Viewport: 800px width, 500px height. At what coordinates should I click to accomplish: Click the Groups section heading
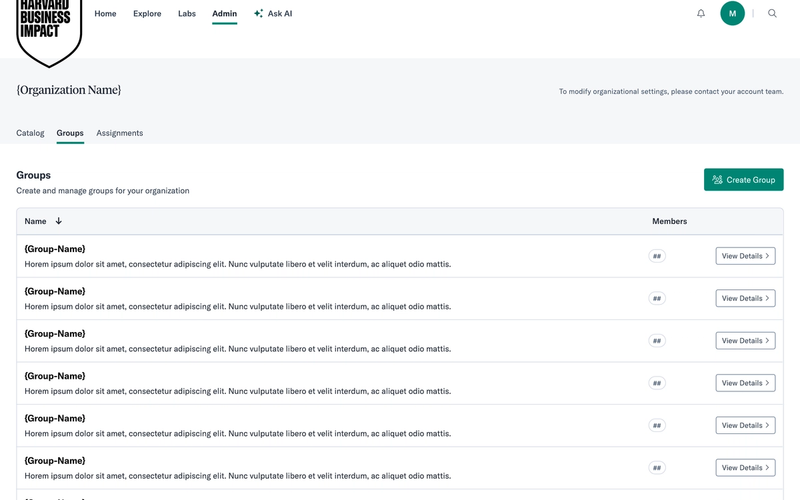point(33,175)
